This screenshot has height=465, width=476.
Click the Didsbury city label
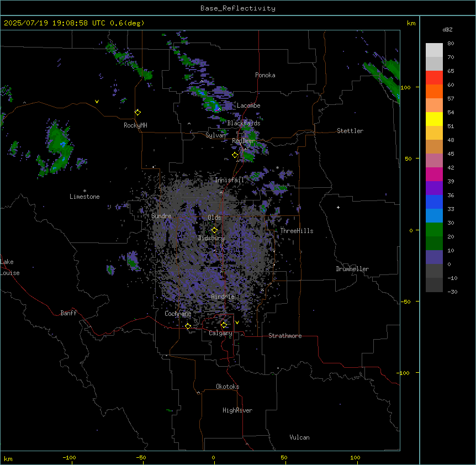(211, 238)
